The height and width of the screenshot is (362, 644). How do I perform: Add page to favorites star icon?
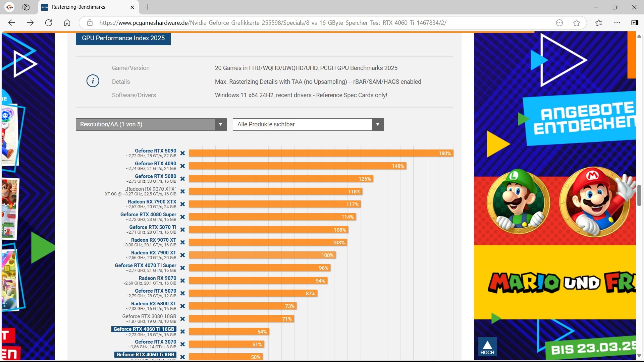click(577, 23)
